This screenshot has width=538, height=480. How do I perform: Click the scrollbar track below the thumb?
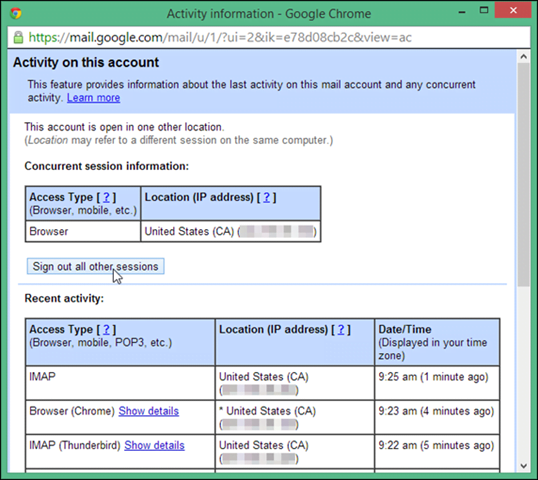point(524,373)
